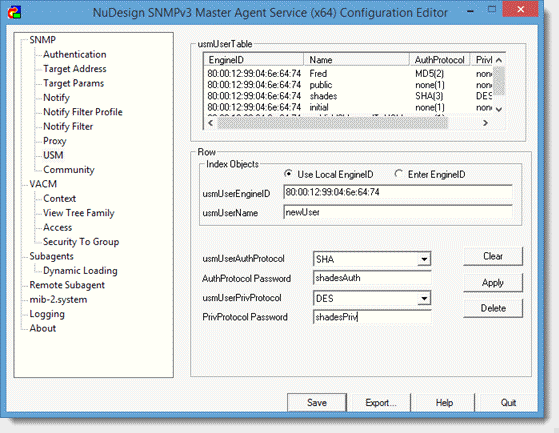Click the AuthProtocol Password field
The image size is (559, 433).
(x=372, y=278)
